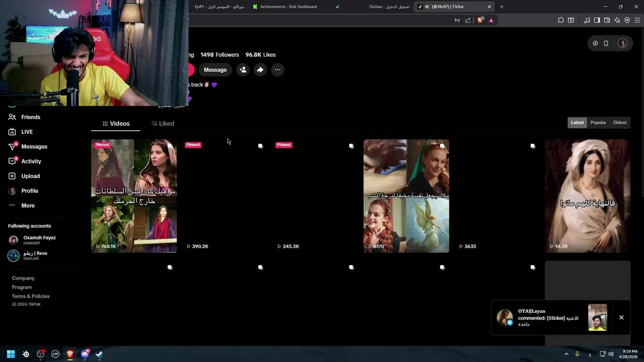Open the video with 3635 views
This screenshot has height=362, width=644.
click(x=497, y=196)
